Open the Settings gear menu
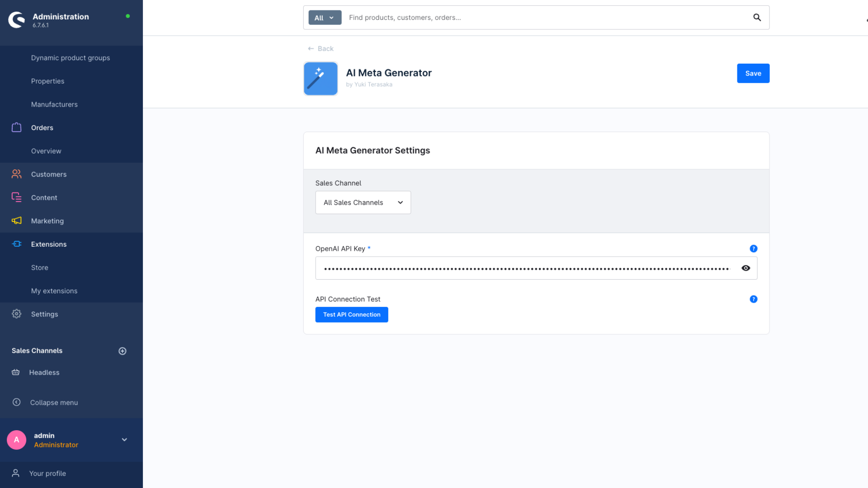The width and height of the screenshot is (868, 488). (x=17, y=314)
